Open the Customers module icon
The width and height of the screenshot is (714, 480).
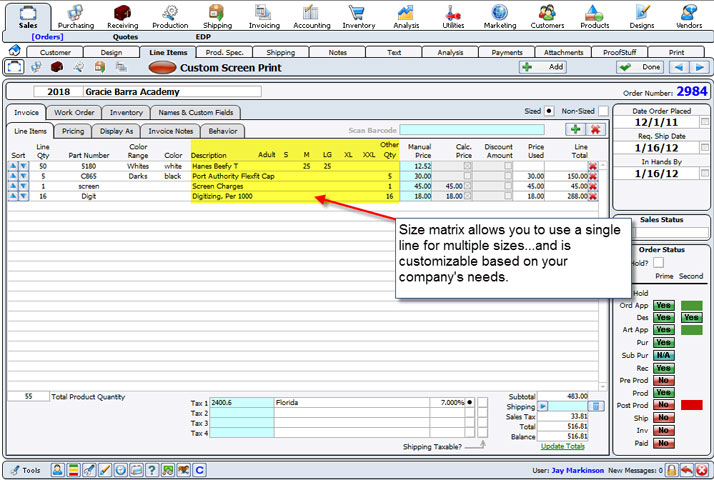(x=547, y=17)
